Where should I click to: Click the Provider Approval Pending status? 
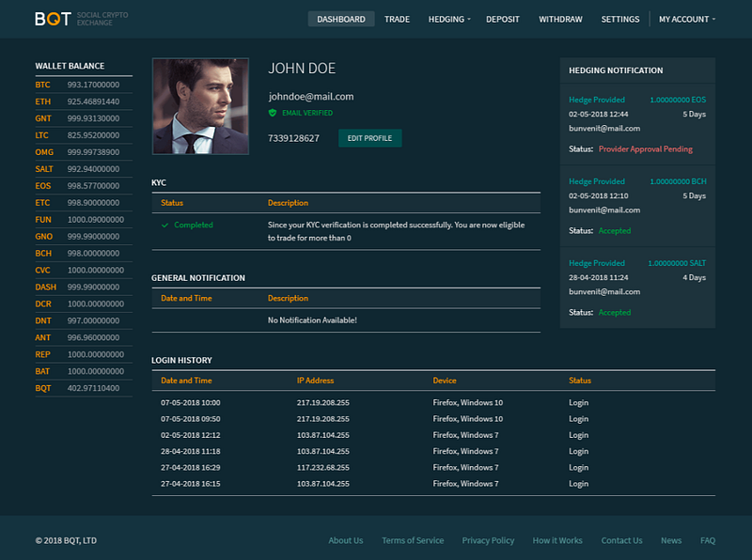pyautogui.click(x=646, y=149)
